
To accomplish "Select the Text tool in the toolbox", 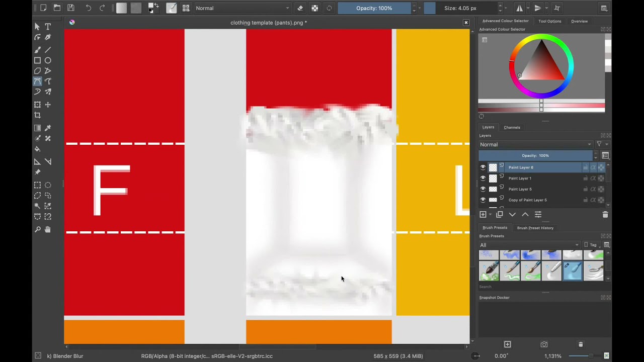I will tap(48, 27).
